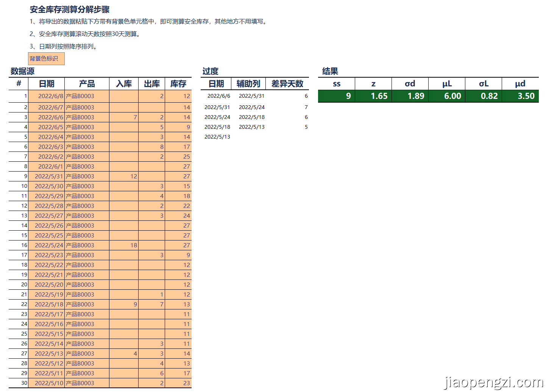Click 库存 value 23 on 2022/5/10 row
This screenshot has height=392, width=546.
tap(178, 383)
